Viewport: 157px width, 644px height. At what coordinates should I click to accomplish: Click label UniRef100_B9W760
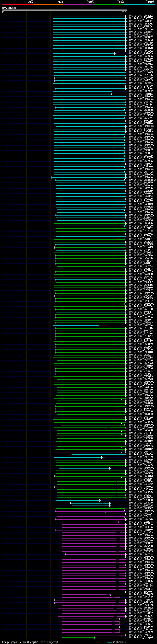141,390
